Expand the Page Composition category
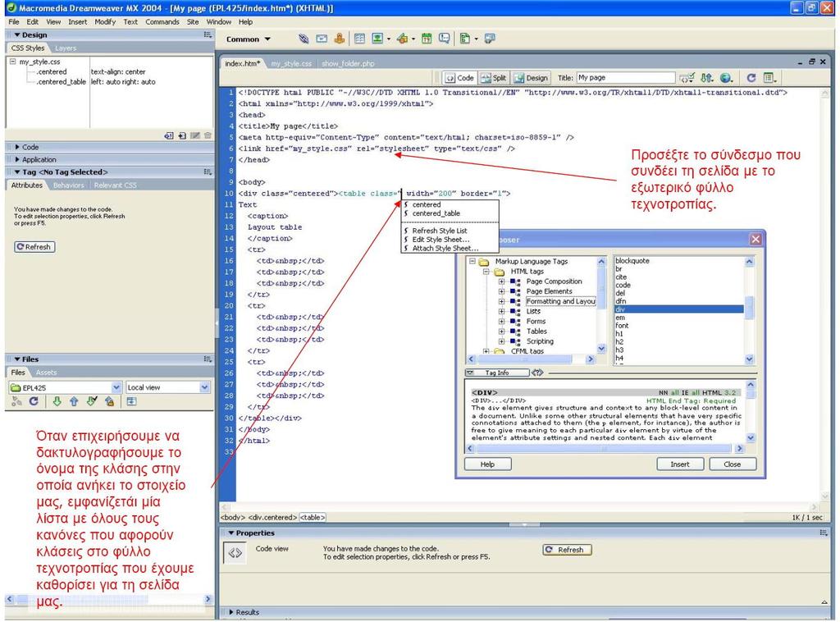840x622 pixels. pyautogui.click(x=501, y=281)
